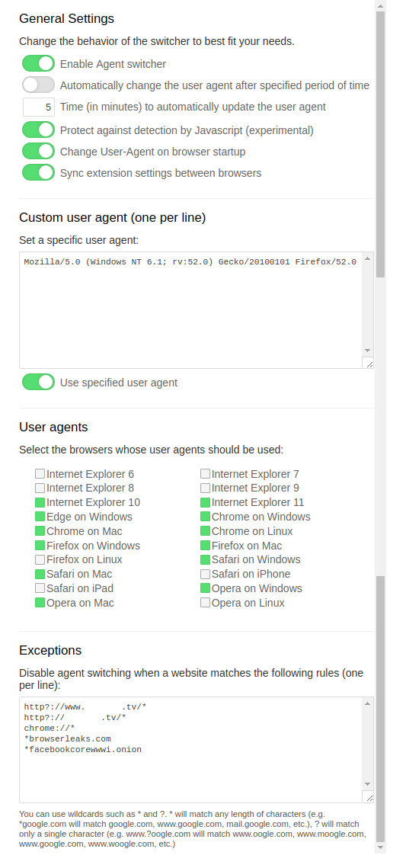Click the exceptions textarea scroll up arrow
This screenshot has width=406, height=868.
tap(368, 703)
